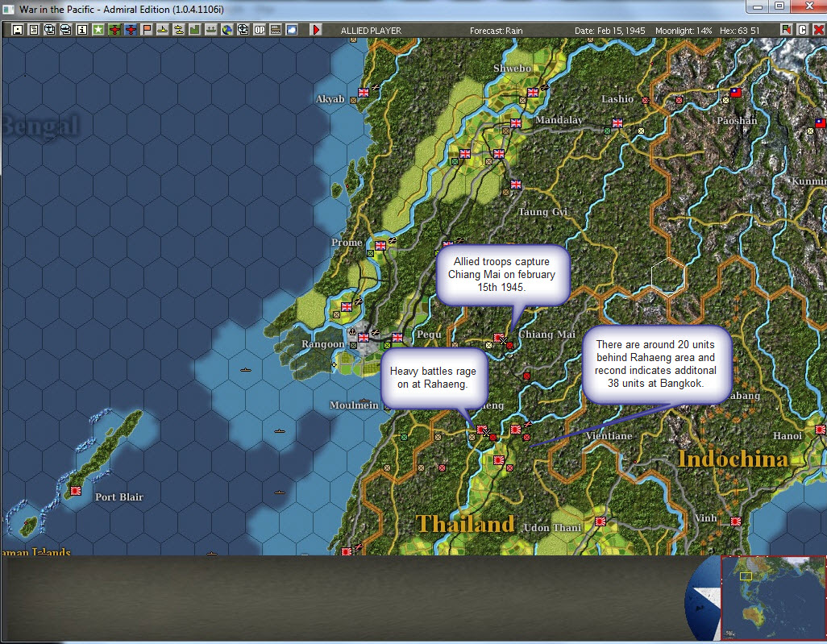Select the Japanese unit at Vinh
This screenshot has height=644, width=827.
[736, 521]
